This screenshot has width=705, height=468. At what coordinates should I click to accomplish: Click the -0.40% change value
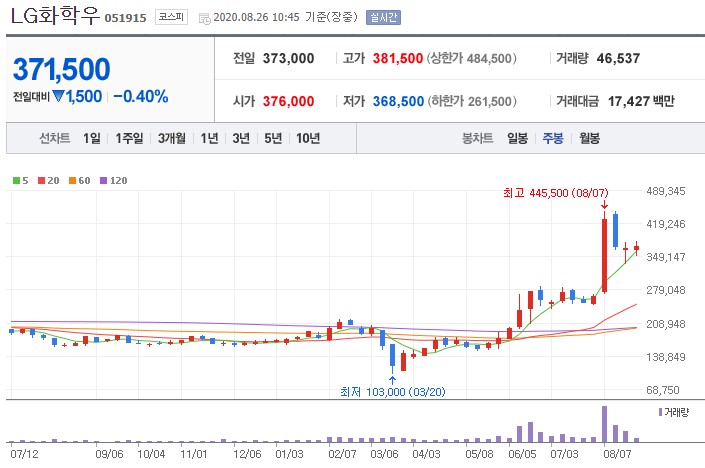141,96
